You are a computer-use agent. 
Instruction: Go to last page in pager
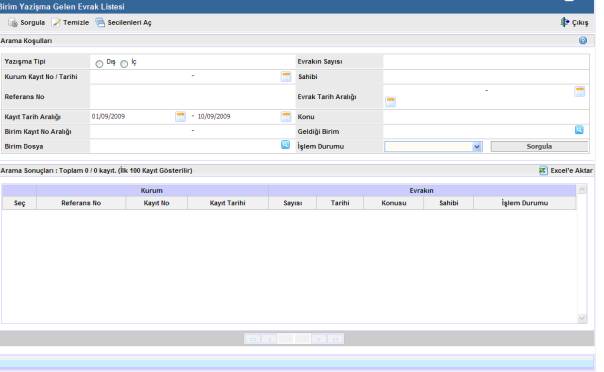[336, 339]
